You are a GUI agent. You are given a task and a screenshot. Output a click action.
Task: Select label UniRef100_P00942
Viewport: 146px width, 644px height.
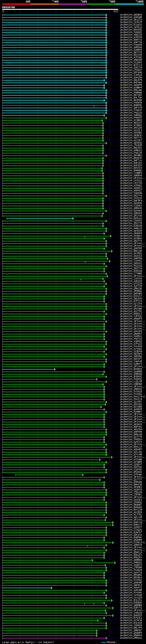click(131, 580)
